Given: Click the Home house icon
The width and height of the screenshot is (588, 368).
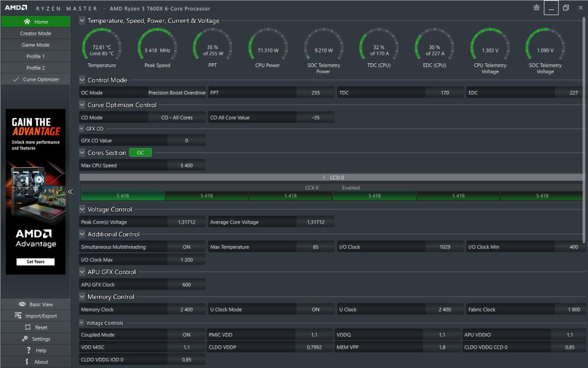Looking at the screenshot, I should coord(27,22).
